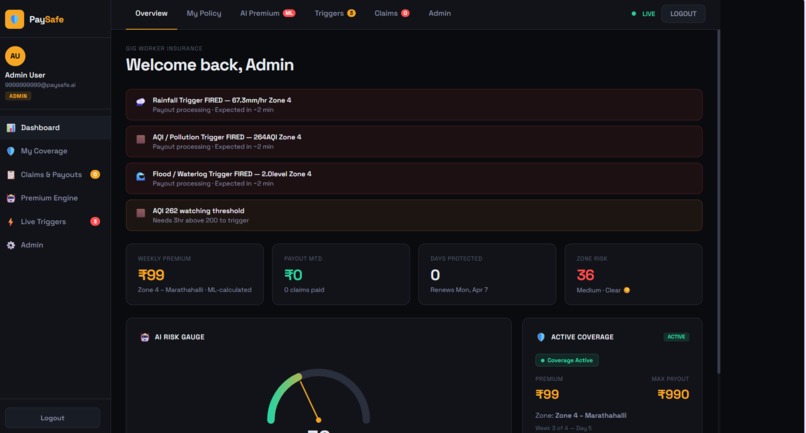Open Admin in the sidebar menu
This screenshot has width=806, height=433.
point(55,245)
